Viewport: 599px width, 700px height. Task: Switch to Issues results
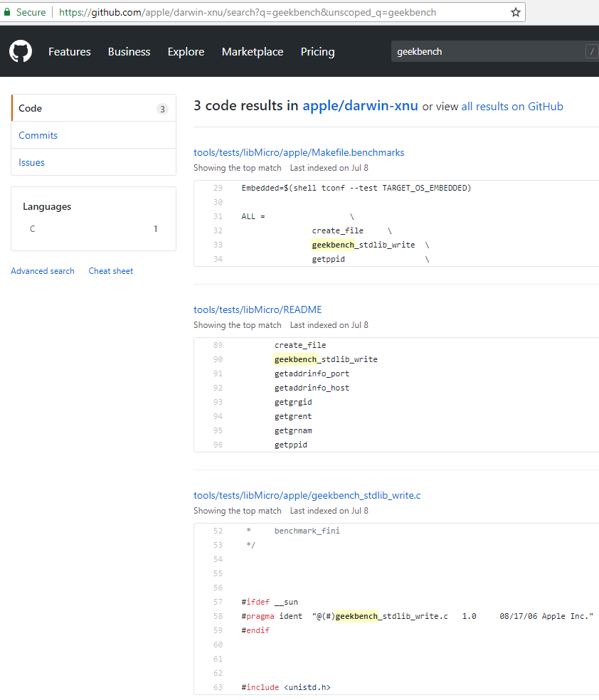point(32,162)
